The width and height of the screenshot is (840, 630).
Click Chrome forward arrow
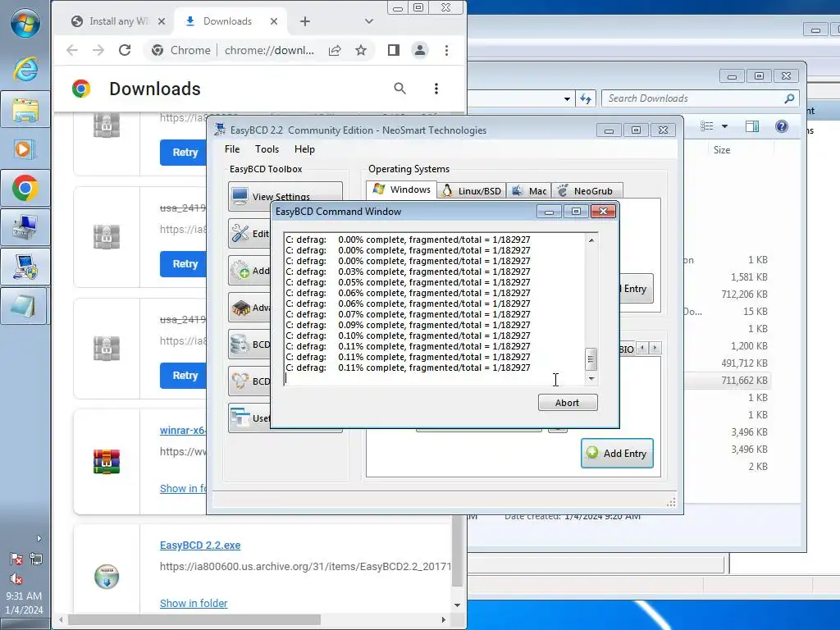tap(98, 50)
